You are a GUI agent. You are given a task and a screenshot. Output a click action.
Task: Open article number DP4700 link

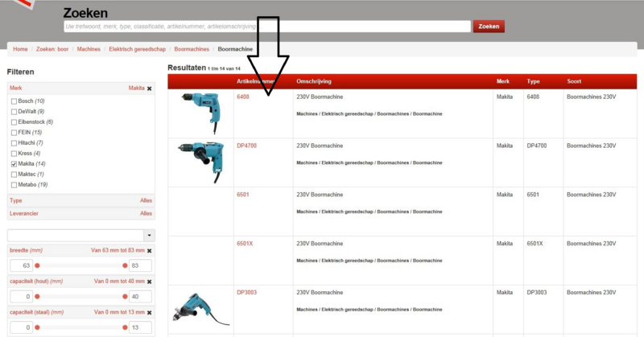pyautogui.click(x=247, y=146)
